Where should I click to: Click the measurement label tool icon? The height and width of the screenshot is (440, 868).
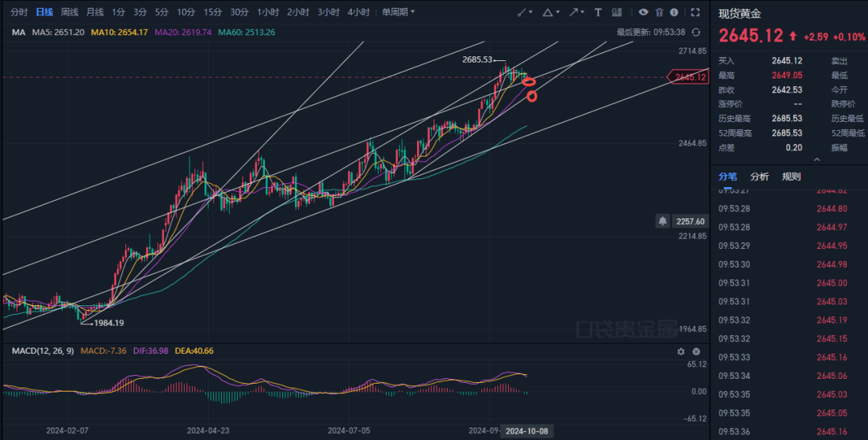tap(616, 12)
